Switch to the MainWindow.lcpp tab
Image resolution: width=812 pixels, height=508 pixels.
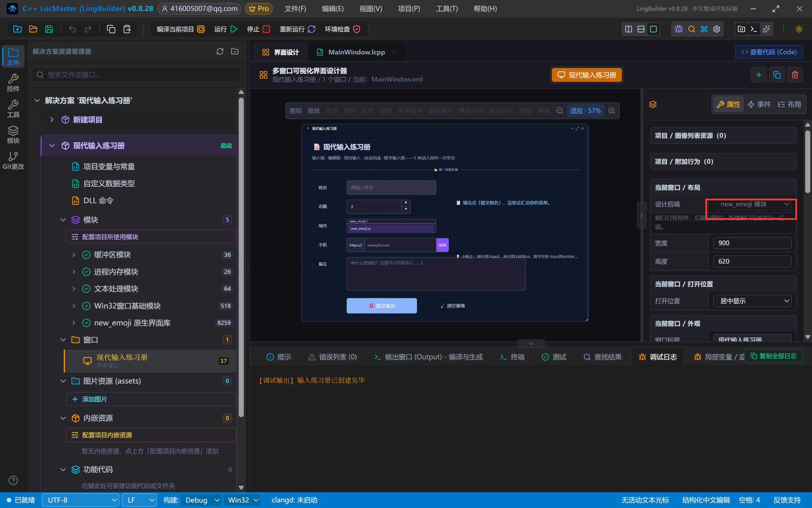356,52
